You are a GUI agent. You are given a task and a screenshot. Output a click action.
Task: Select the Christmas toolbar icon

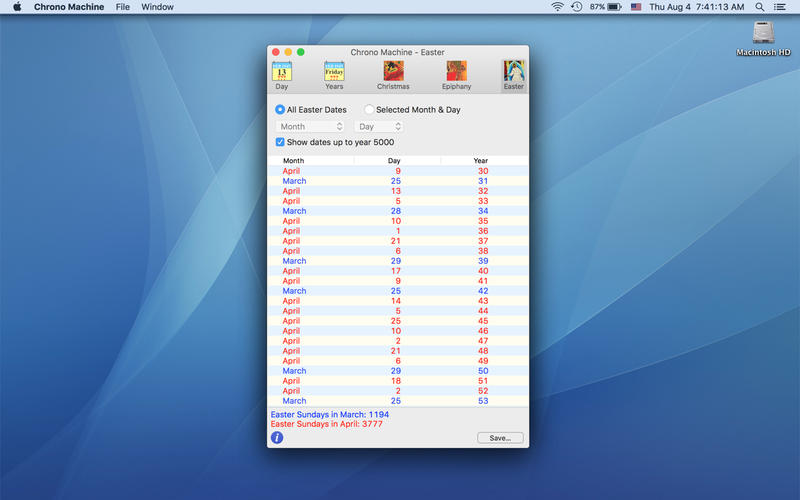(393, 73)
